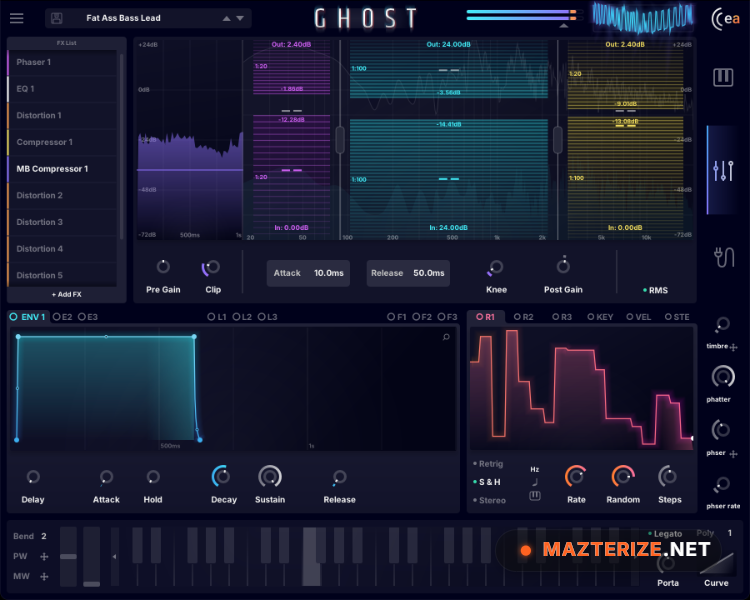The width and height of the screenshot is (750, 600).
Task: Toggle the RMS mode
Action: coord(655,290)
